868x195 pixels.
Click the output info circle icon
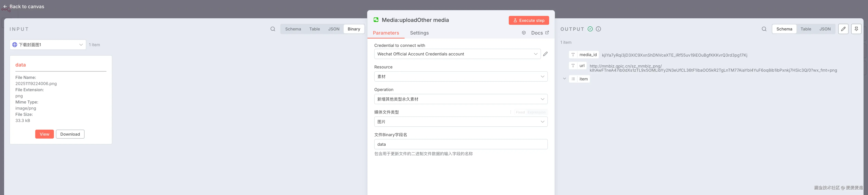tap(598, 29)
